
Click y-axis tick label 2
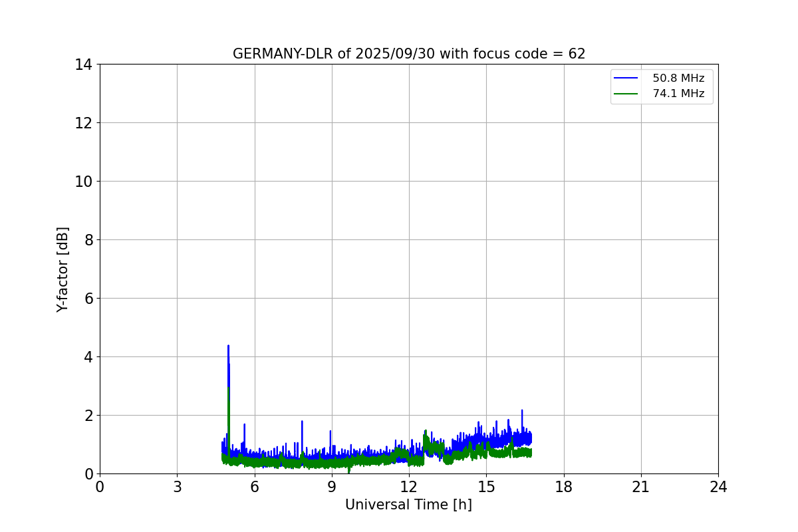coord(88,416)
